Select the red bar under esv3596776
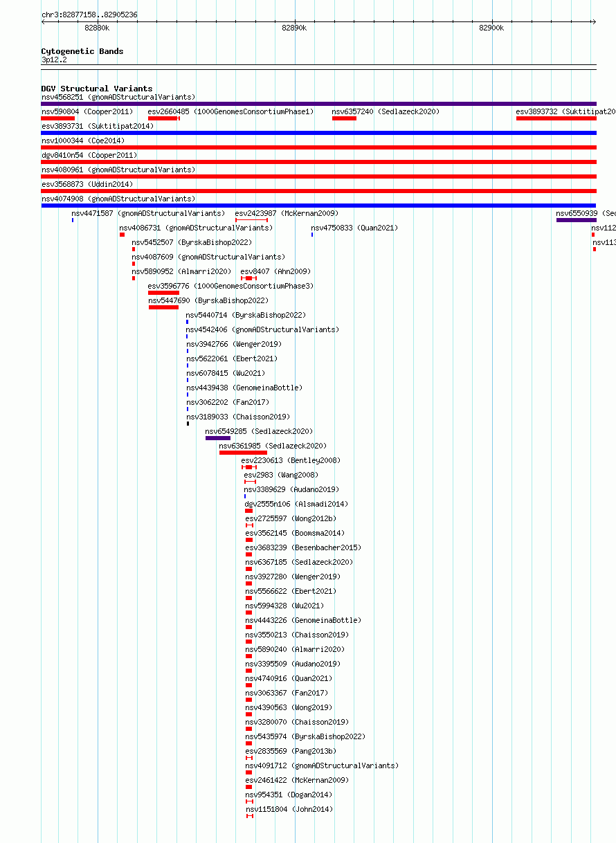616x843 pixels. pyautogui.click(x=163, y=293)
